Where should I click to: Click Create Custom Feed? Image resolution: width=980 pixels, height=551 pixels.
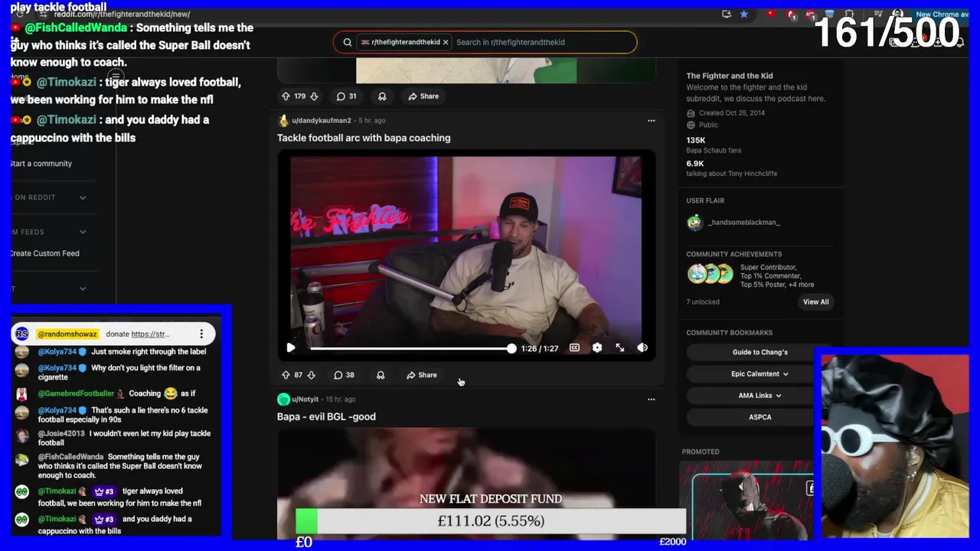tap(44, 253)
